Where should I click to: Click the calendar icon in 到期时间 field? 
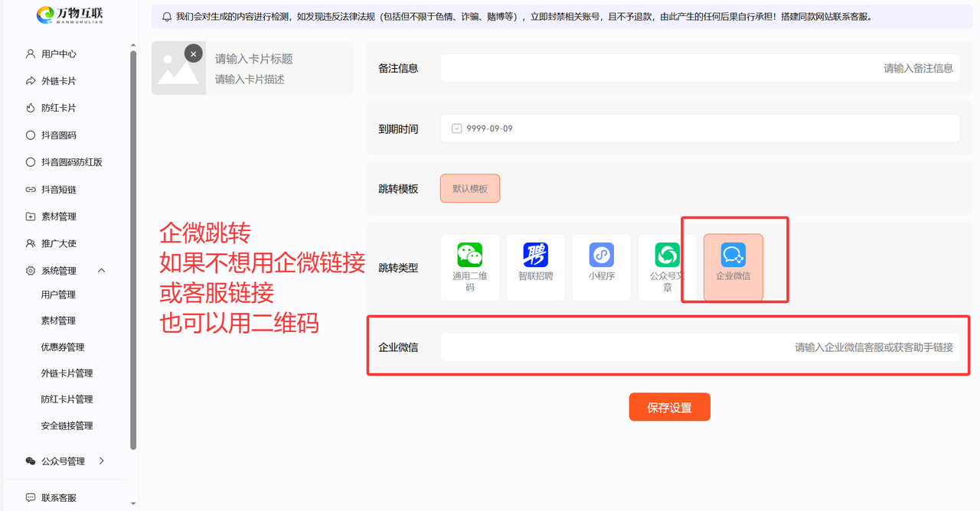pos(456,129)
